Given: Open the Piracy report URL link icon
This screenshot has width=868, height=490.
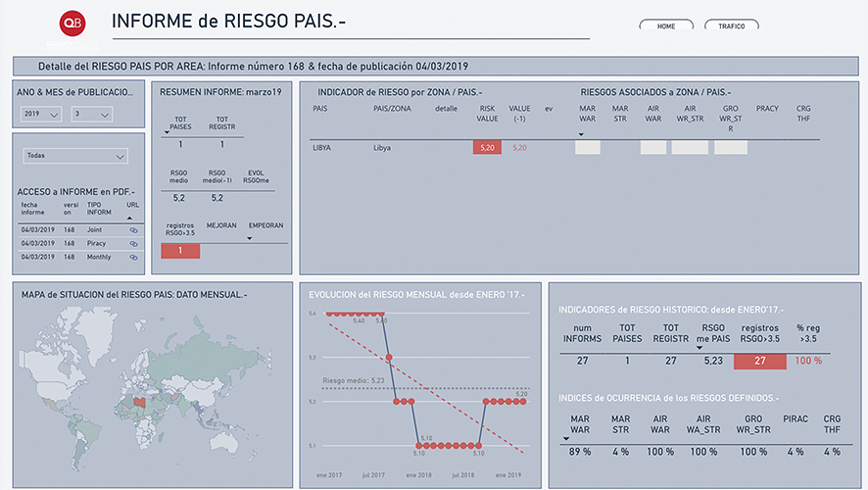Looking at the screenshot, I should tap(133, 244).
